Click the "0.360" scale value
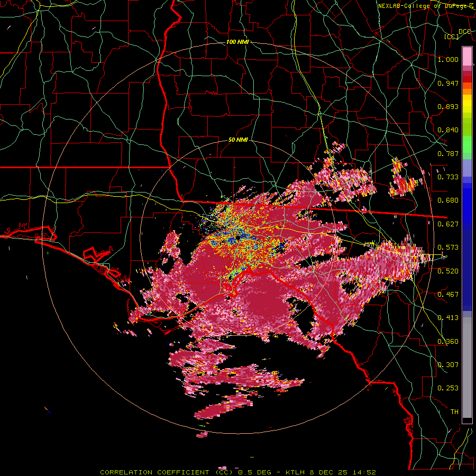The height and width of the screenshot is (476, 476). coord(448,342)
